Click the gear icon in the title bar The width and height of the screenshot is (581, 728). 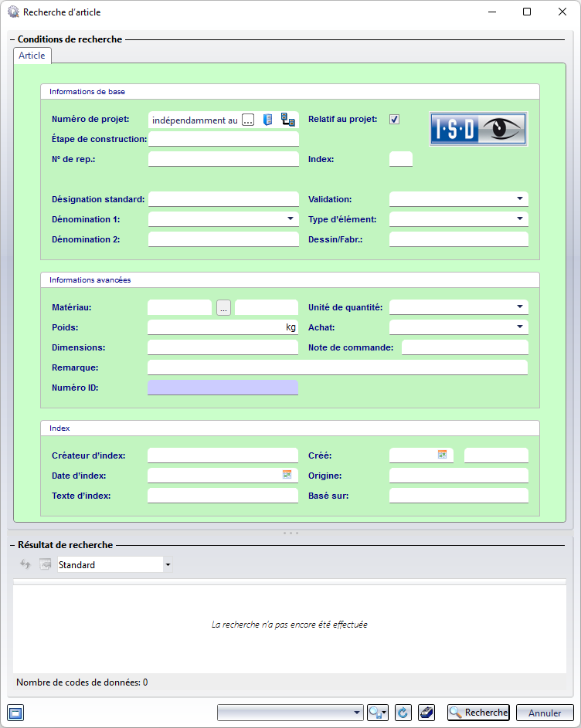click(x=13, y=12)
